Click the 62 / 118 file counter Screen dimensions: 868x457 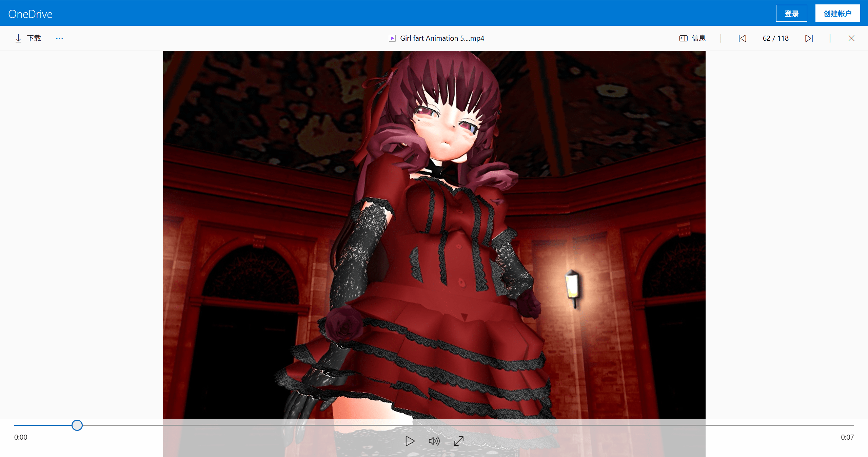tap(775, 38)
